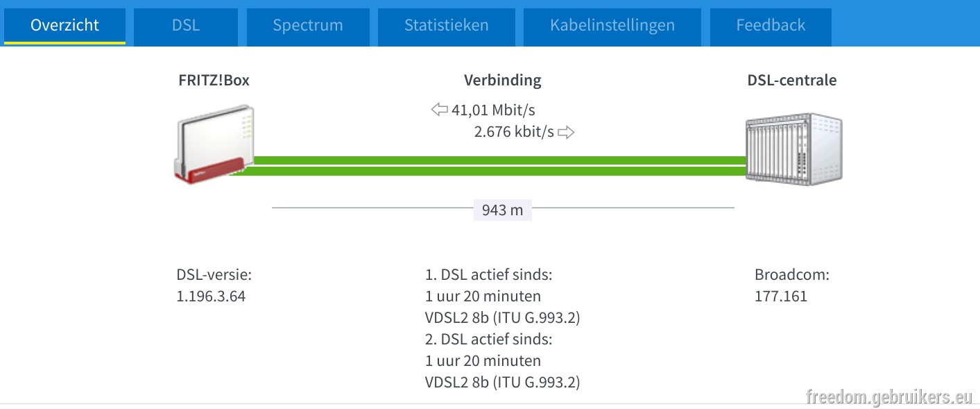Click the green DSL connection line
The image size is (980, 409).
(488, 166)
